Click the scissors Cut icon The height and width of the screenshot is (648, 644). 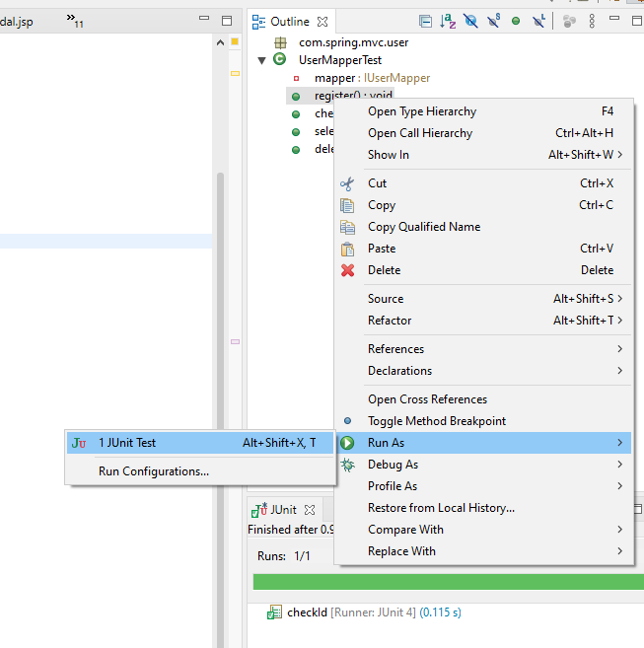(347, 183)
